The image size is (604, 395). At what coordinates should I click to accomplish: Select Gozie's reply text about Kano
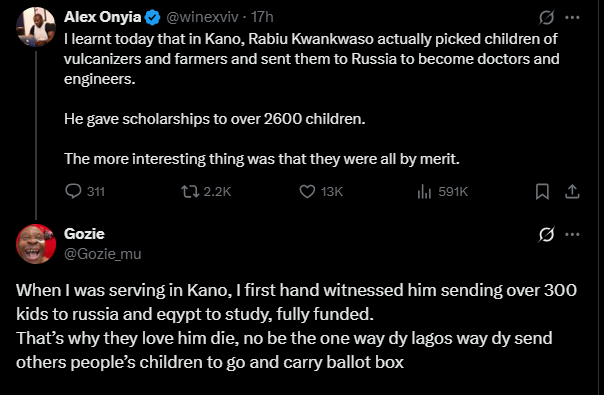(x=296, y=326)
